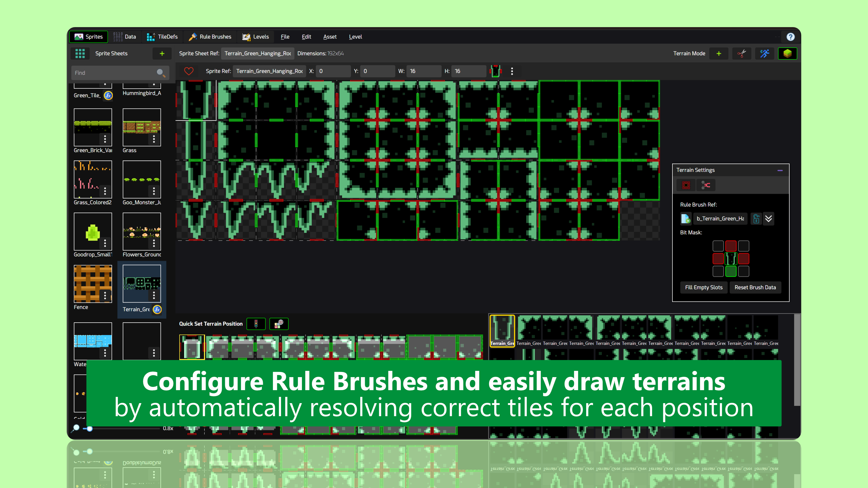Toggle the top center red bit mask cell
Screen dimensions: 868x488
(x=730, y=246)
